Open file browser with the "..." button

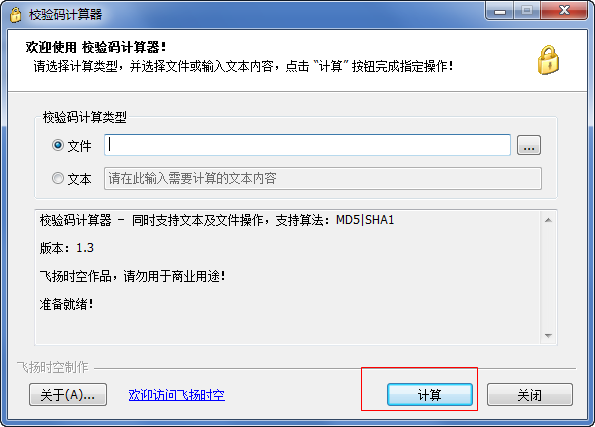(529, 145)
